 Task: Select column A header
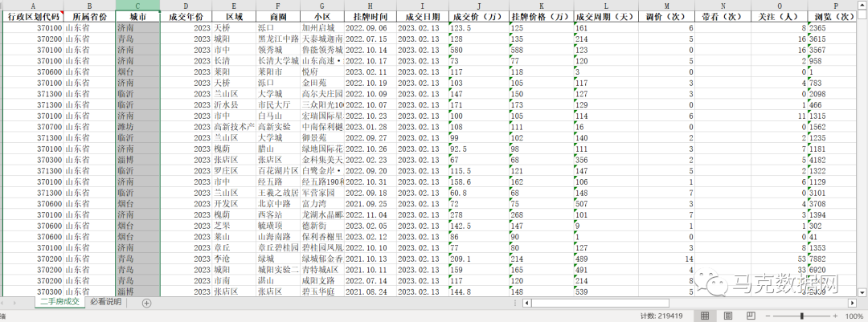coord(33,5)
